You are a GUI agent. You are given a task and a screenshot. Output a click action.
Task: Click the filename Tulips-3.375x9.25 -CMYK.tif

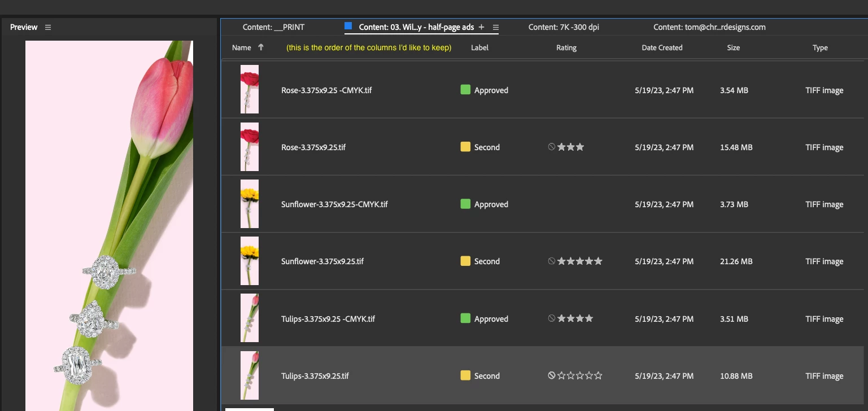[x=328, y=319]
